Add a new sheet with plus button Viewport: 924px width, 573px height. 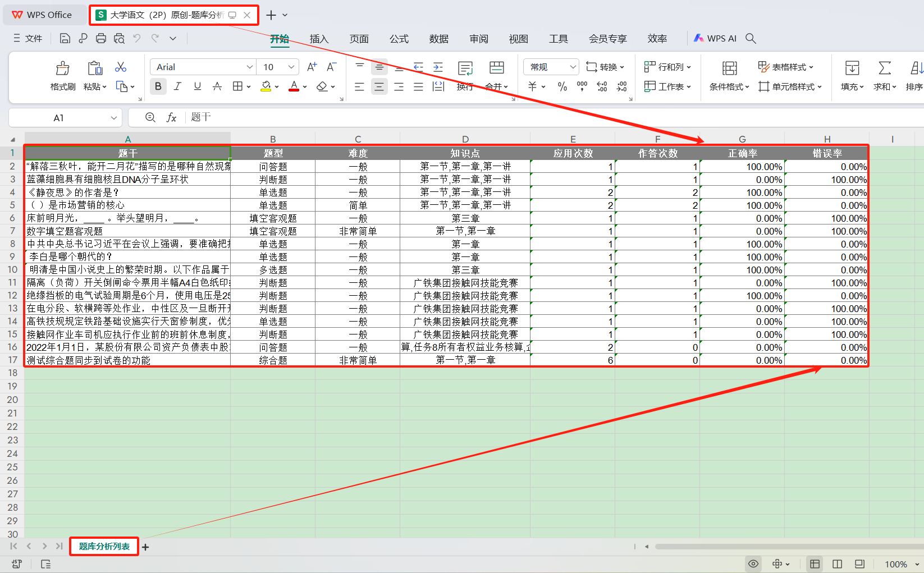145,547
